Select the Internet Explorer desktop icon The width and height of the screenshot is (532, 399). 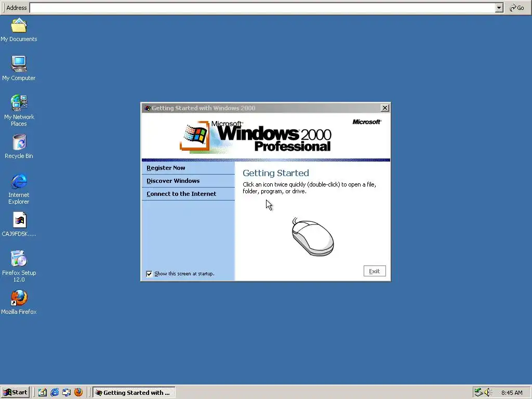tap(19, 189)
